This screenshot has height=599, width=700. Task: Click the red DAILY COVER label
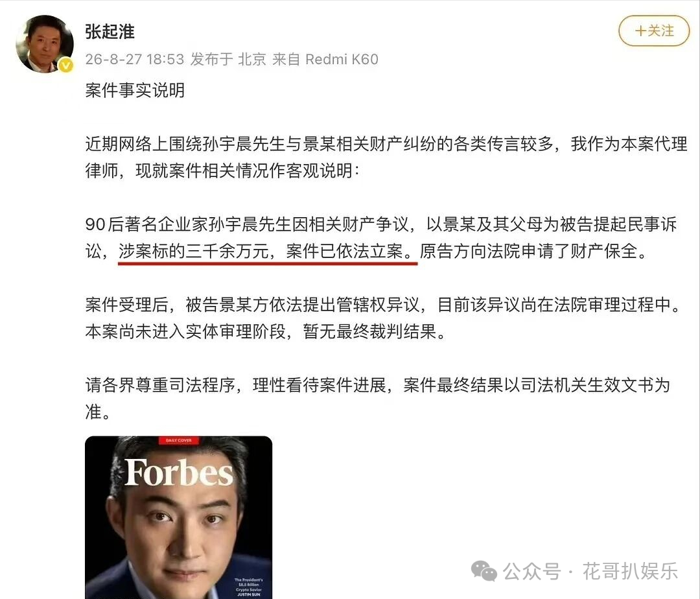point(179,441)
